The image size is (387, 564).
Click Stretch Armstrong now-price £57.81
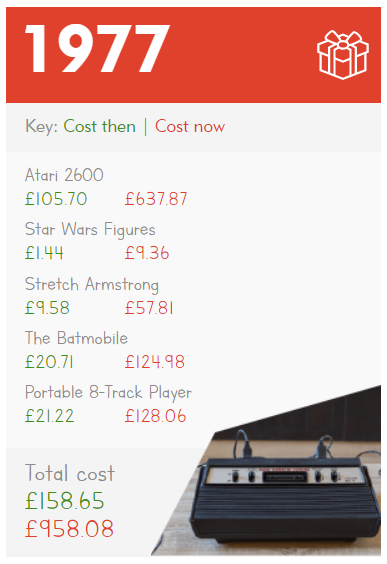click(149, 308)
